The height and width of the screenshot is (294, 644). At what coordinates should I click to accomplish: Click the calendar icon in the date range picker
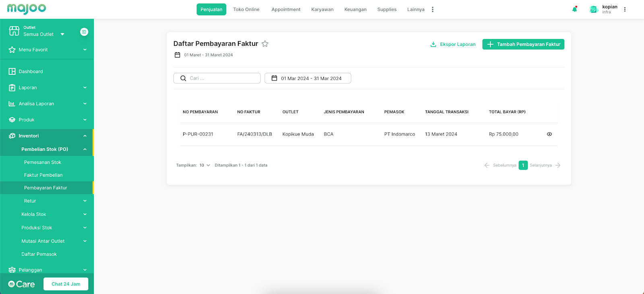coord(275,78)
